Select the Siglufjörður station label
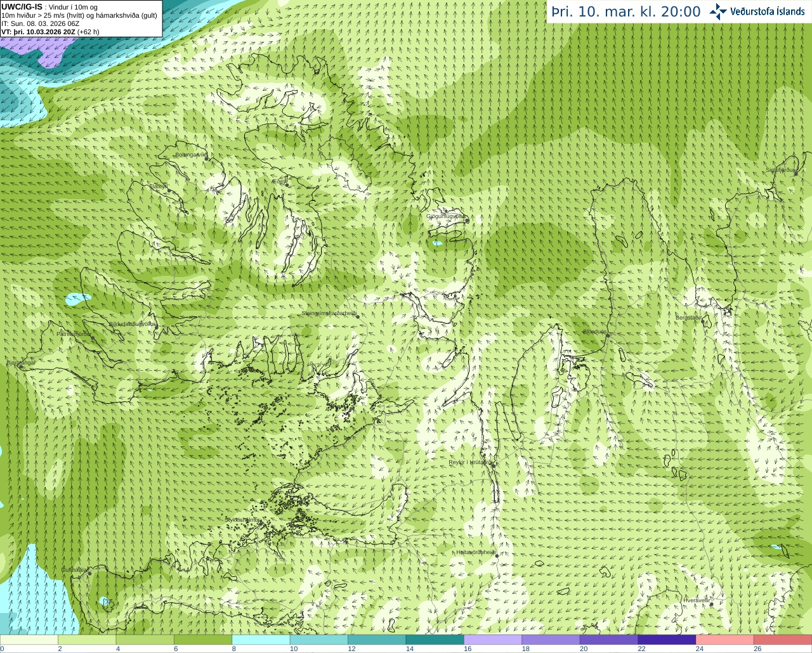 coord(780,170)
